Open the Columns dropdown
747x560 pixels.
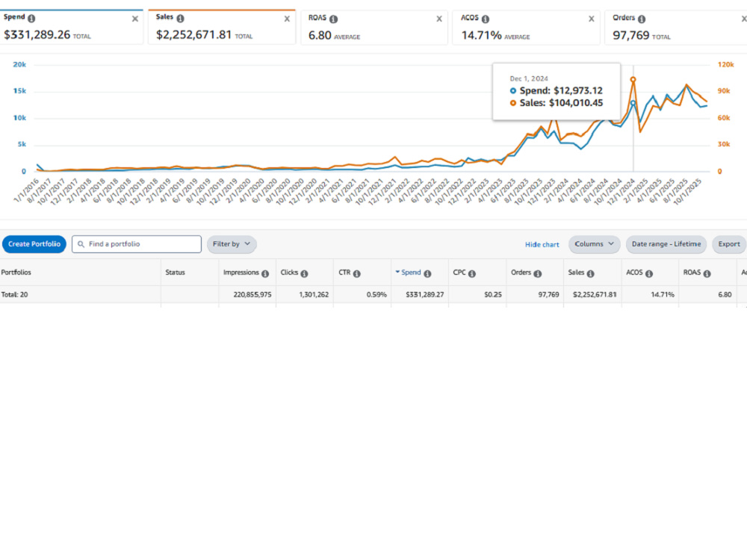point(594,244)
